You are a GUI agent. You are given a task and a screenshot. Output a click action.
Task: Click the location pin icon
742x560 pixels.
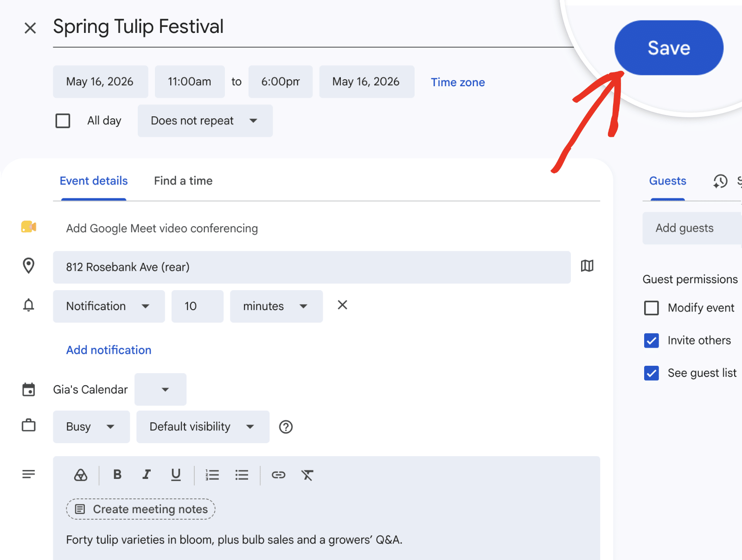pos(29,266)
